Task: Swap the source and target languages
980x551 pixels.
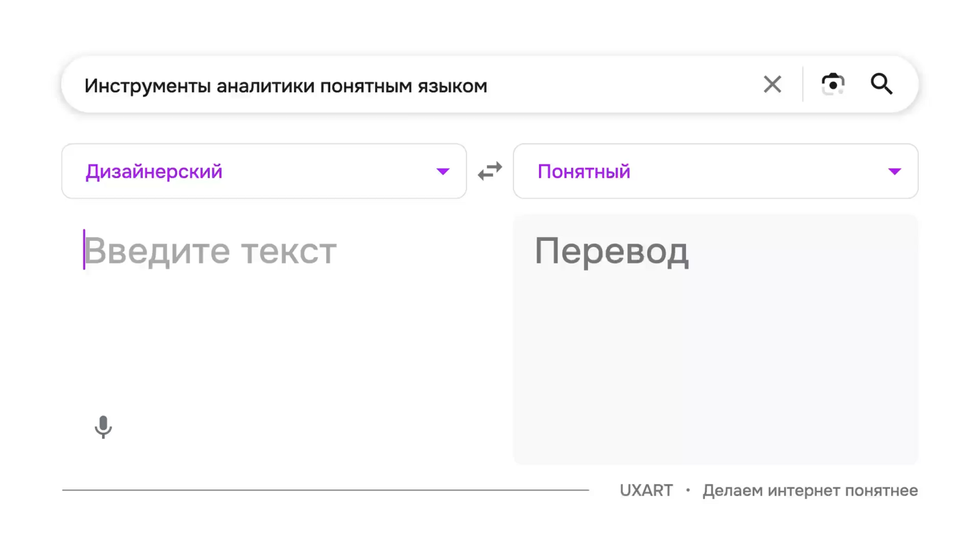Action: pos(489,171)
